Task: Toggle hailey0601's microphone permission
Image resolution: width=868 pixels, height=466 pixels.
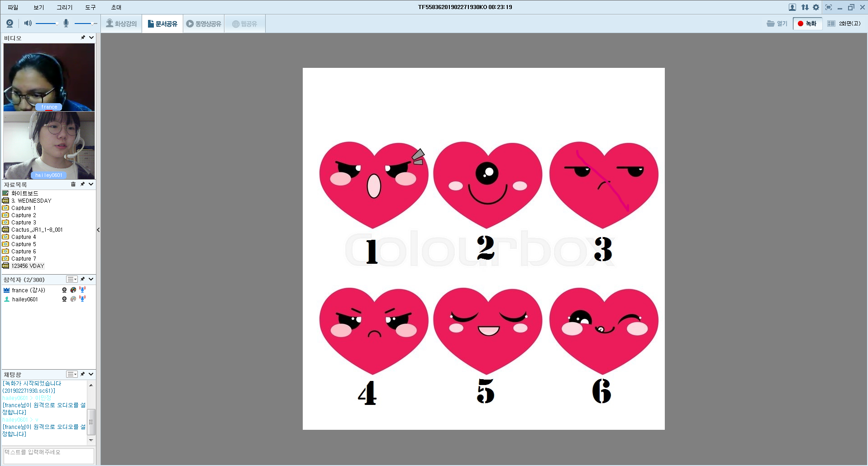Action: click(82, 299)
